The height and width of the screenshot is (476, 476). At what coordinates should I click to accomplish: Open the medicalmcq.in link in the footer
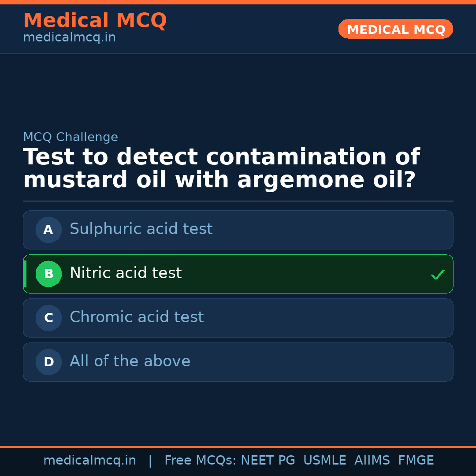89,461
